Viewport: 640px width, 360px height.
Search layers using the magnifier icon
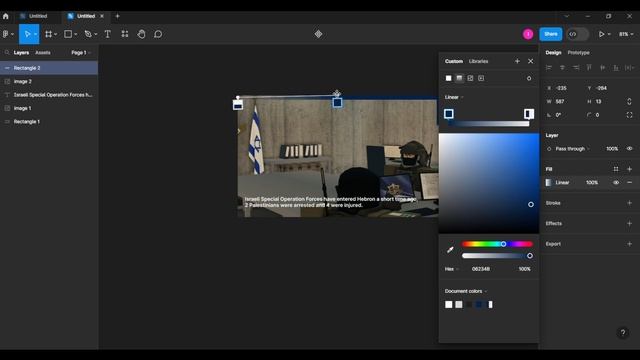[x=7, y=53]
